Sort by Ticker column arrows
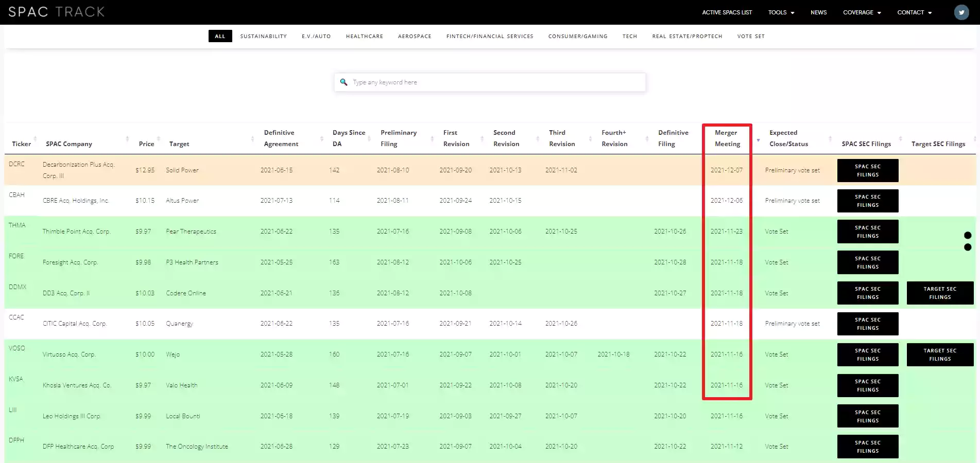980x463 pixels. pos(35,138)
